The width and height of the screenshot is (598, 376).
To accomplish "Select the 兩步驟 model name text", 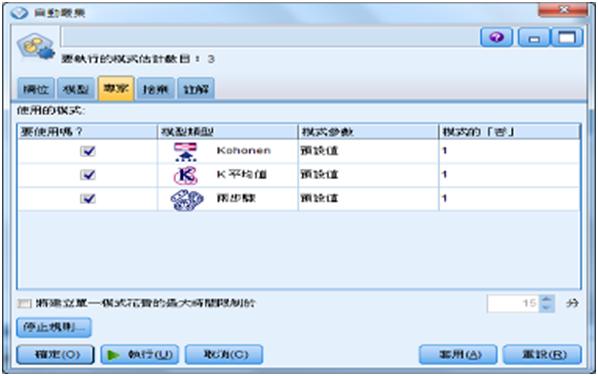I will click(x=236, y=198).
